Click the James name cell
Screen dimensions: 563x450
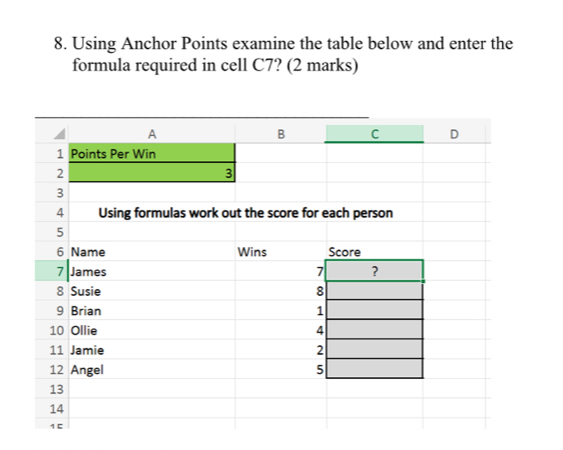coord(152,271)
